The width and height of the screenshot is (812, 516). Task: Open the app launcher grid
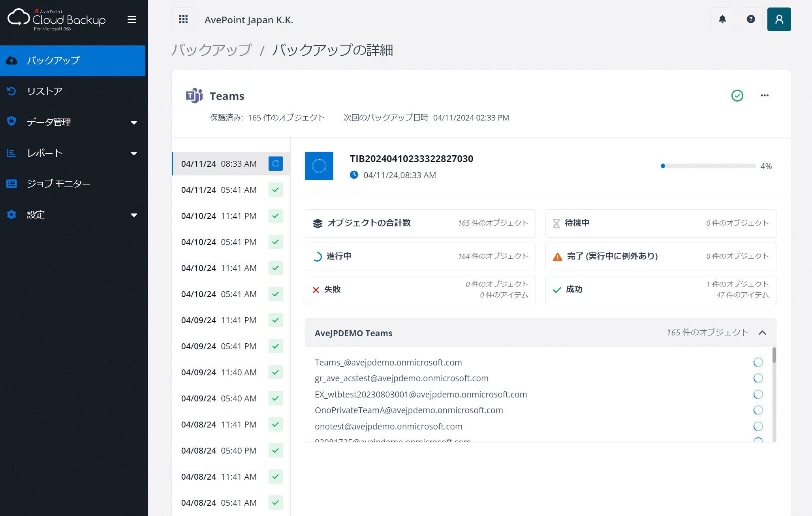pyautogui.click(x=183, y=19)
